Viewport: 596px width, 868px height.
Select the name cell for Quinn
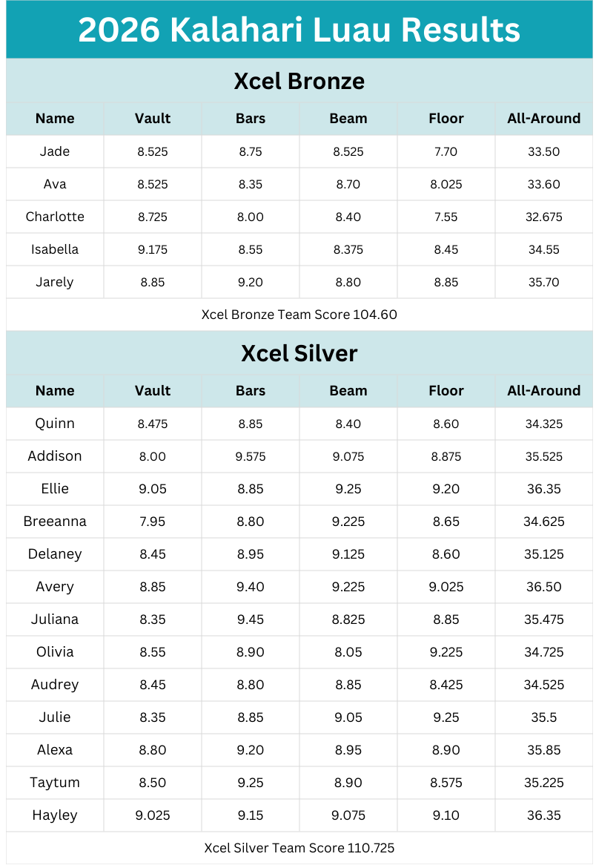pos(55,424)
